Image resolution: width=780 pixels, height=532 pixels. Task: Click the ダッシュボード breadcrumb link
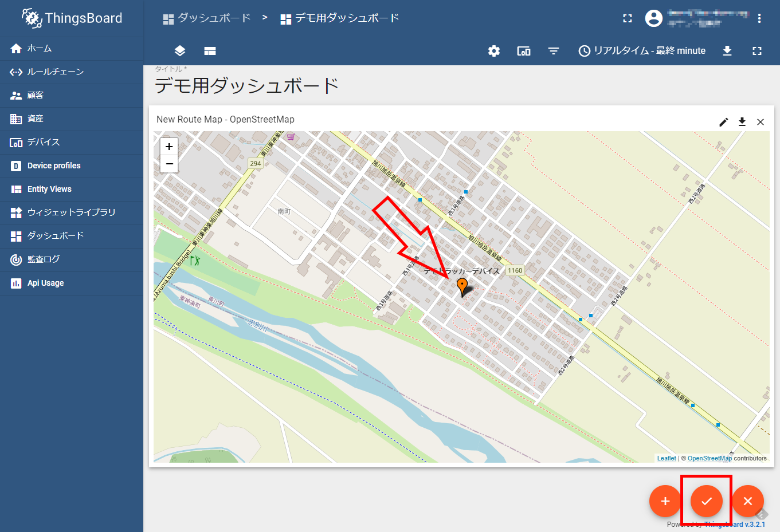pos(207,18)
